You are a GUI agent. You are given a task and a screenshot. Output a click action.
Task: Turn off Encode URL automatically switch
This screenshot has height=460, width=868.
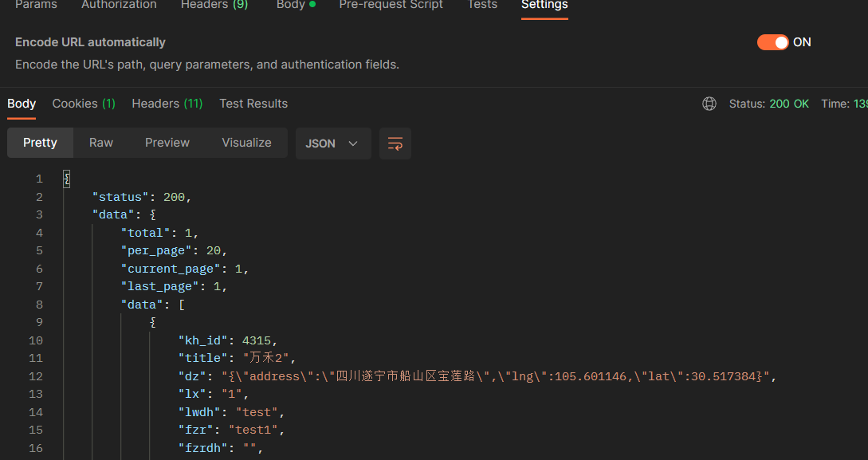click(772, 42)
